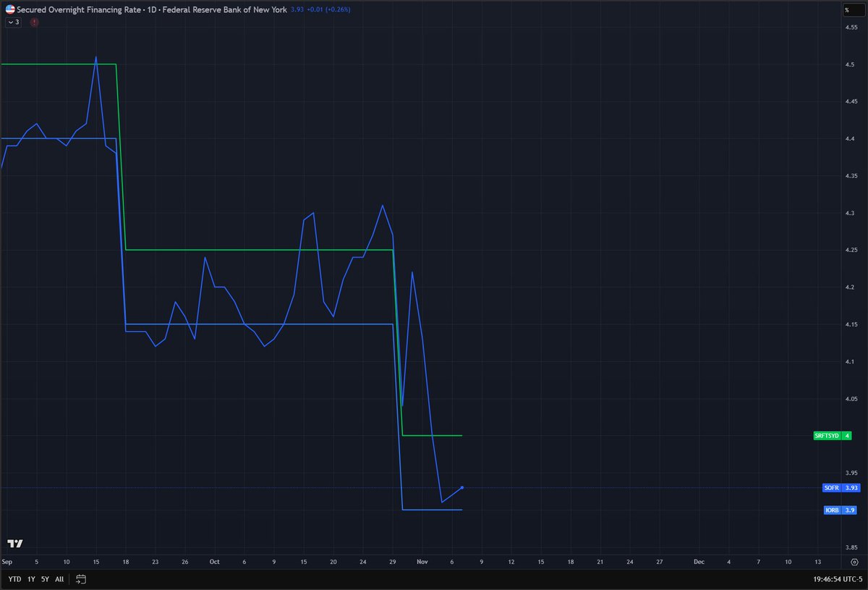868x590 pixels.
Task: Click the IORB price label
Action: tap(840, 510)
